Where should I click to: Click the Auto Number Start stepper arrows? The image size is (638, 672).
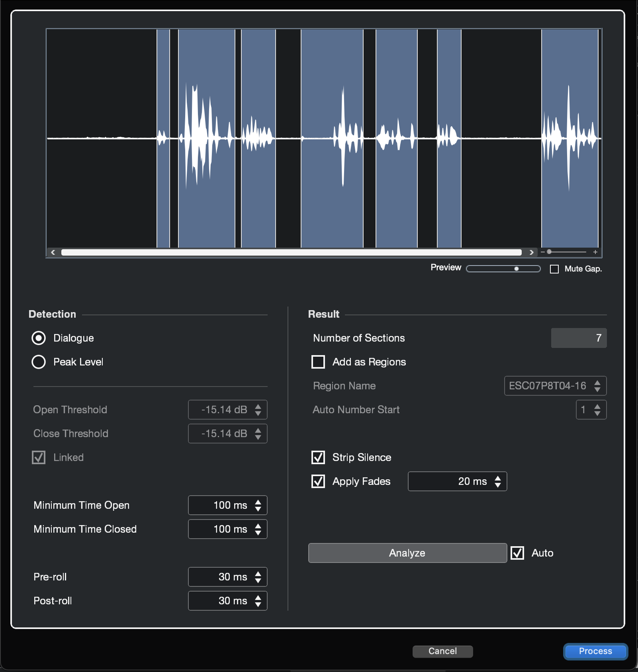click(x=597, y=410)
